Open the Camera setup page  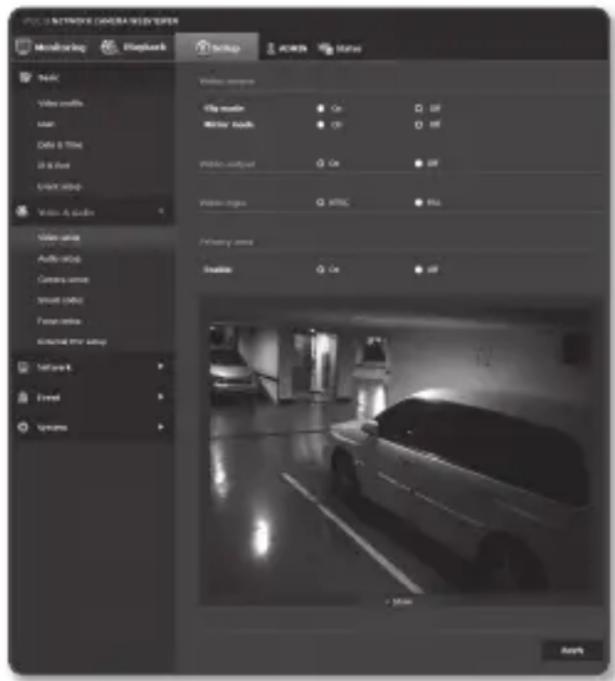(63, 279)
